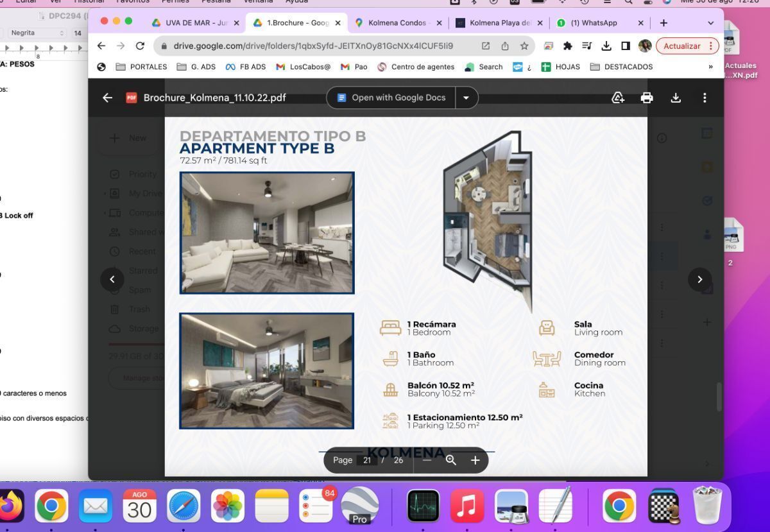Open the HOJAS bookmark
This screenshot has width=770, height=532.
tap(561, 67)
